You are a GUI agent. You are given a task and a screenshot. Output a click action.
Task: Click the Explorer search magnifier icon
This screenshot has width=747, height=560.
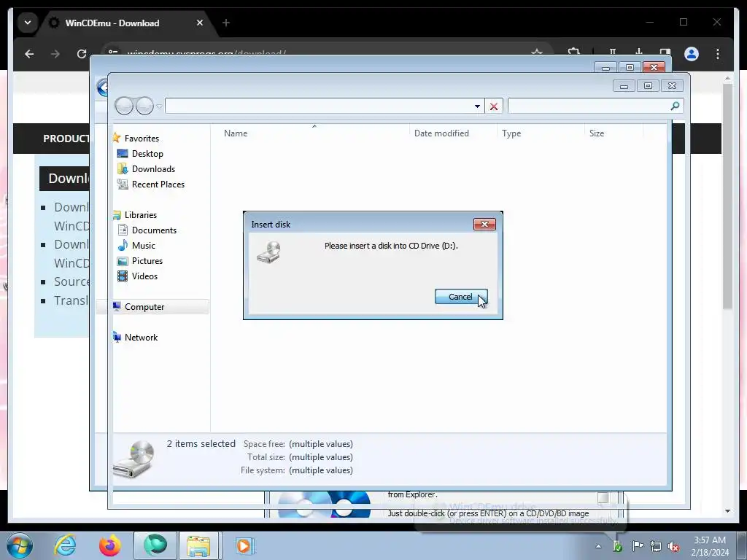[675, 106]
